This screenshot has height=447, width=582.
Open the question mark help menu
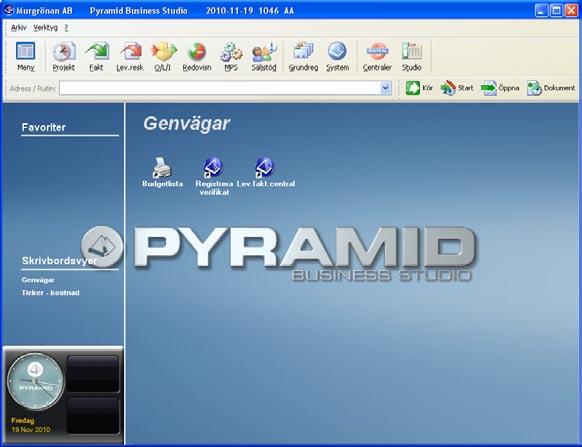[66, 28]
